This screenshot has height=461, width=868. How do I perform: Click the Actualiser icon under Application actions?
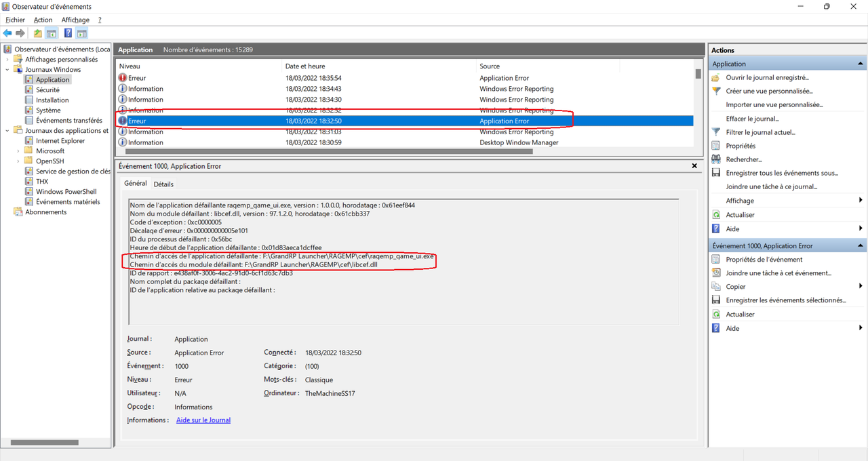tap(716, 214)
